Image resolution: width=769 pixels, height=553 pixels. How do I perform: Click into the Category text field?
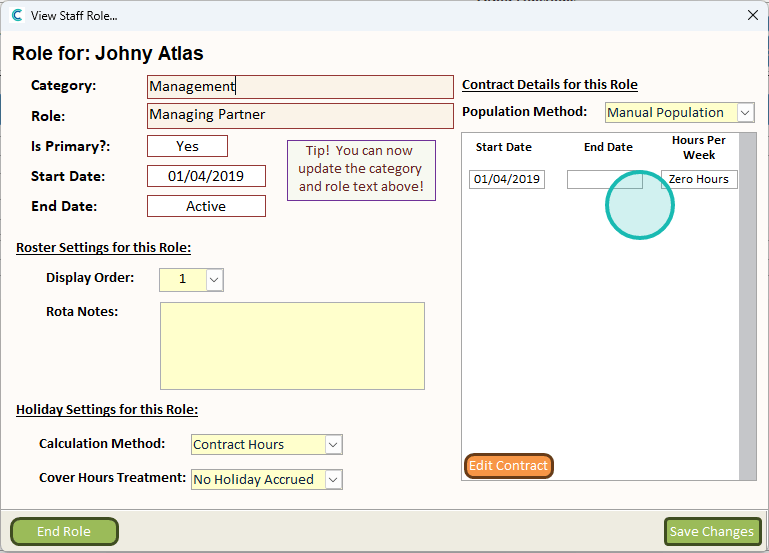(x=299, y=87)
